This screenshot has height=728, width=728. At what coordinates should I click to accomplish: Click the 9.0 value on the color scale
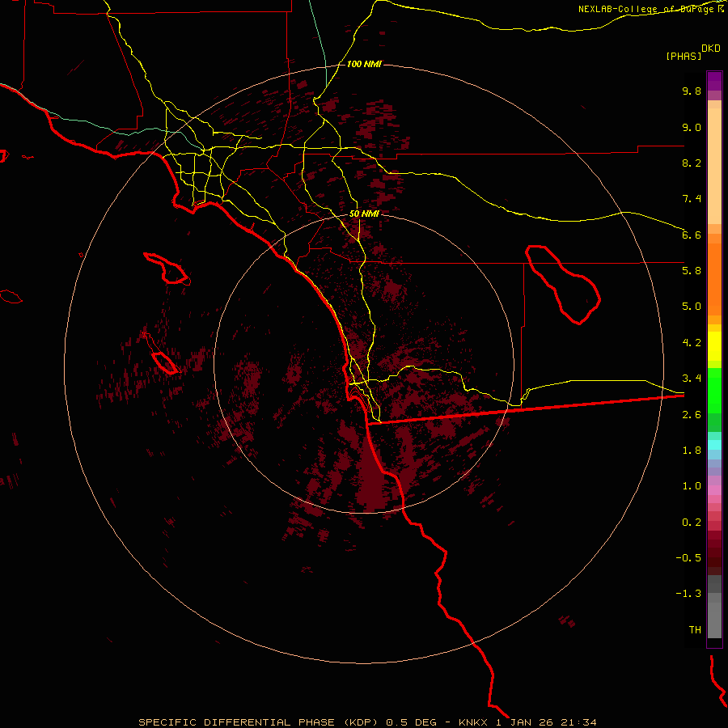tap(692, 127)
